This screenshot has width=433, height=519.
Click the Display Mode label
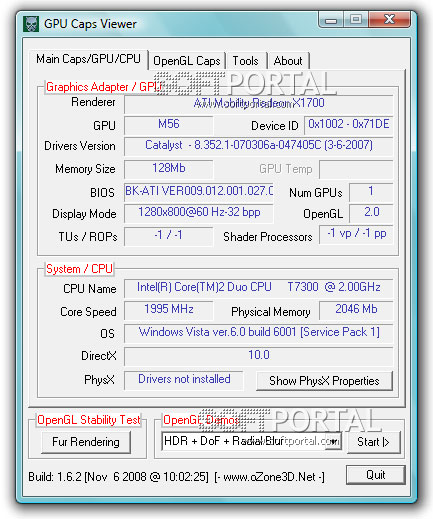click(x=84, y=214)
